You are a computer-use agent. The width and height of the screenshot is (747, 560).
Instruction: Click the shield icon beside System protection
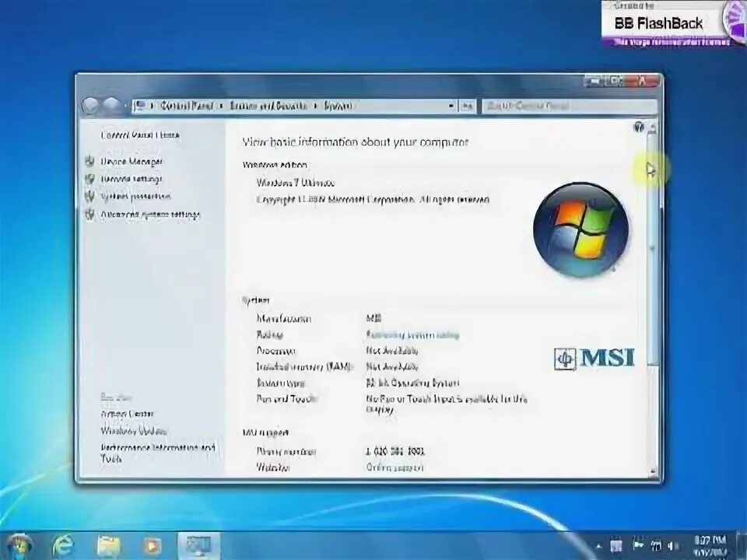point(89,196)
